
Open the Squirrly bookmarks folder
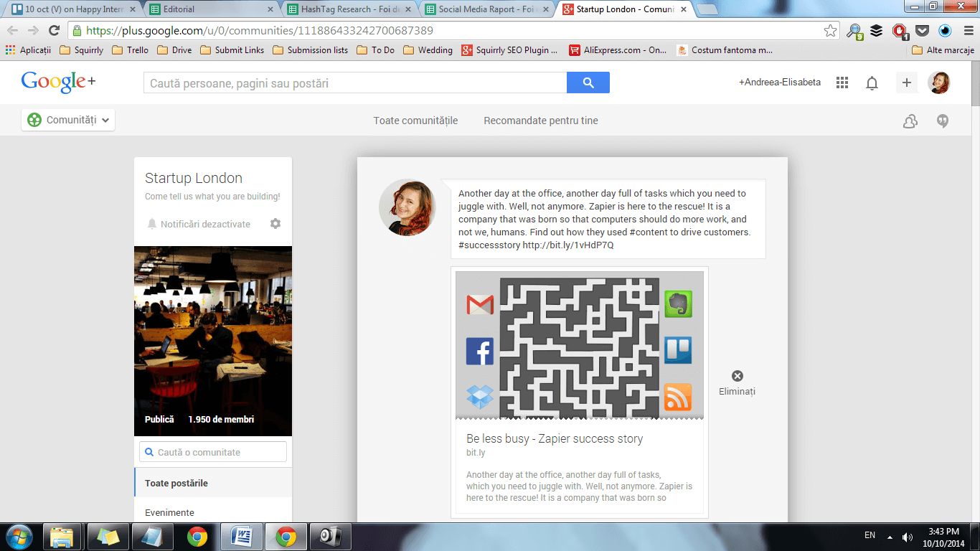point(81,50)
